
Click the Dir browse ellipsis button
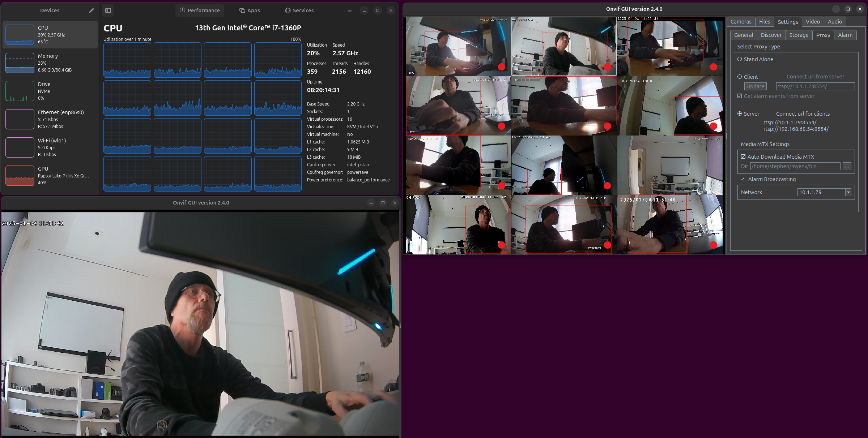847,166
